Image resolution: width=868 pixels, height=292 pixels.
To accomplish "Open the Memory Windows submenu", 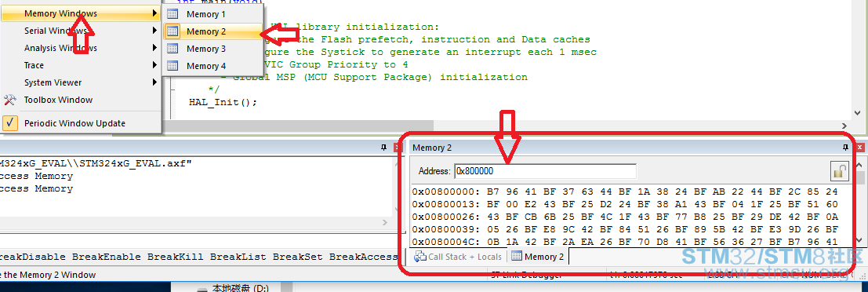I will tap(81, 13).
